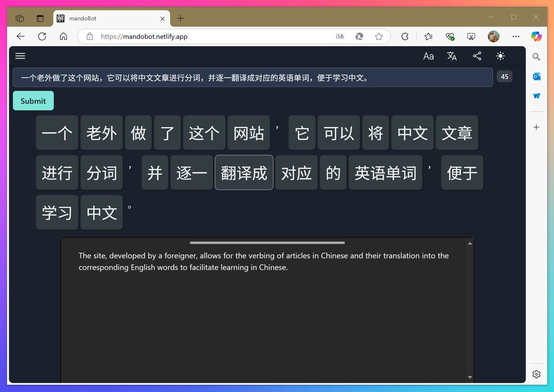The width and height of the screenshot is (554, 392).
Task: Click the translate language icon in app header
Action: coord(452,56)
